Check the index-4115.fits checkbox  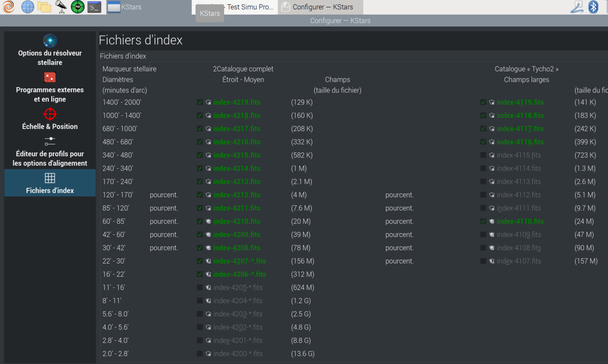pyautogui.click(x=483, y=155)
